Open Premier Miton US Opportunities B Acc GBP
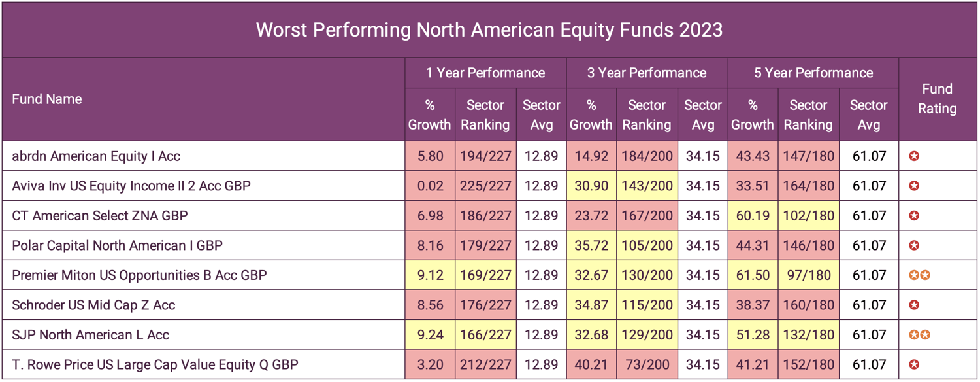980x382 pixels. (139, 275)
